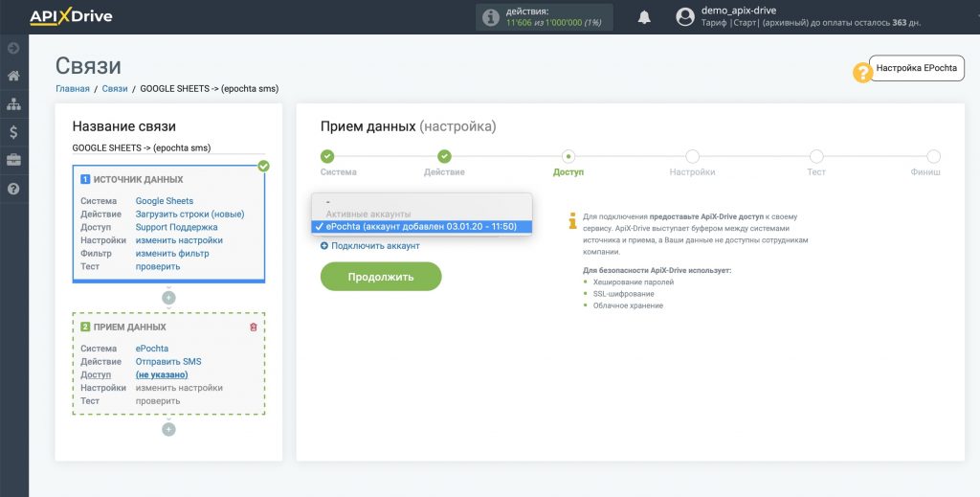The width and height of the screenshot is (980, 497).
Task: Click Загрузить строки (новые) link
Action: [x=190, y=214]
